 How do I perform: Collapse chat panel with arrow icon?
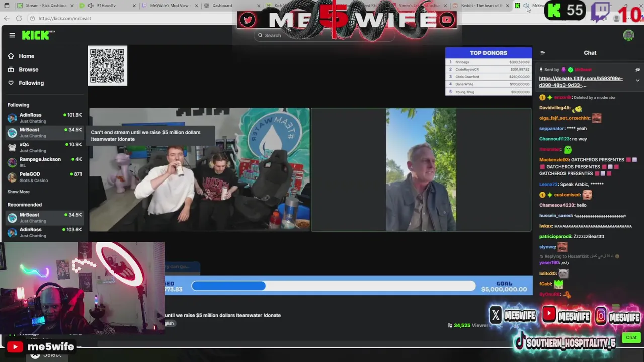pos(542,53)
